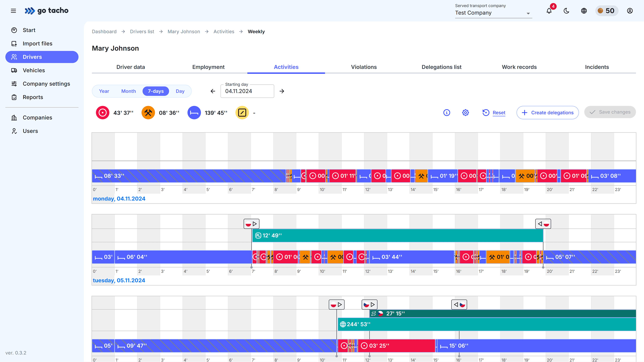
Task: Click the teal PL 12' 49'' delegation bar
Action: pos(397,235)
